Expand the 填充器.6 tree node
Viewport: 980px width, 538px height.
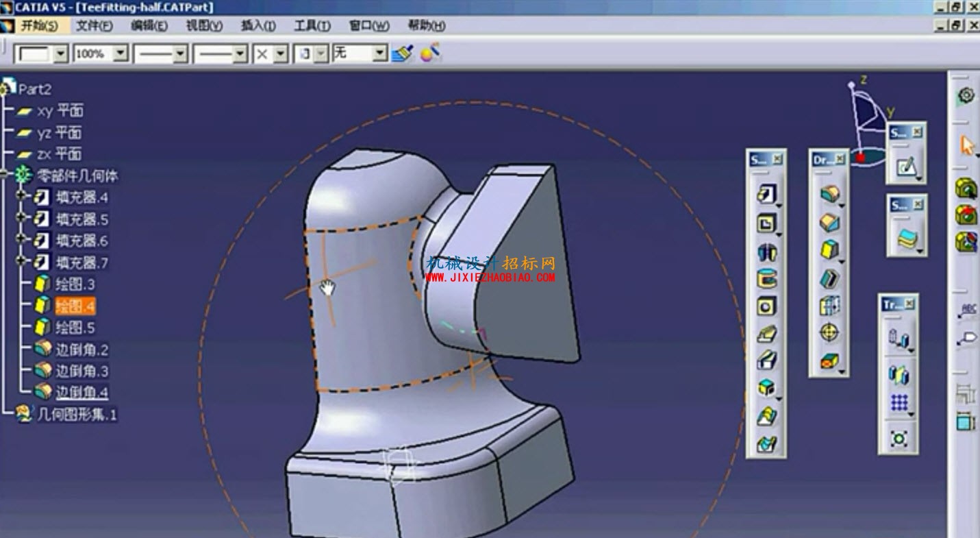22,240
